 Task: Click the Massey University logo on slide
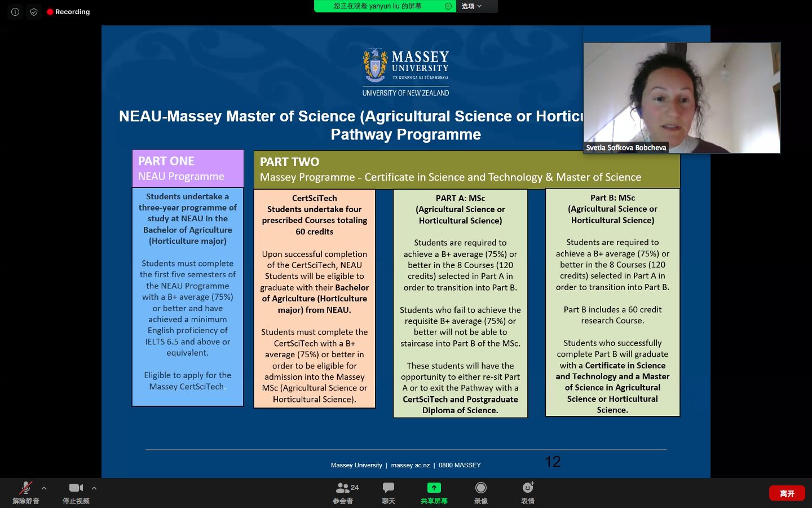coord(406,72)
